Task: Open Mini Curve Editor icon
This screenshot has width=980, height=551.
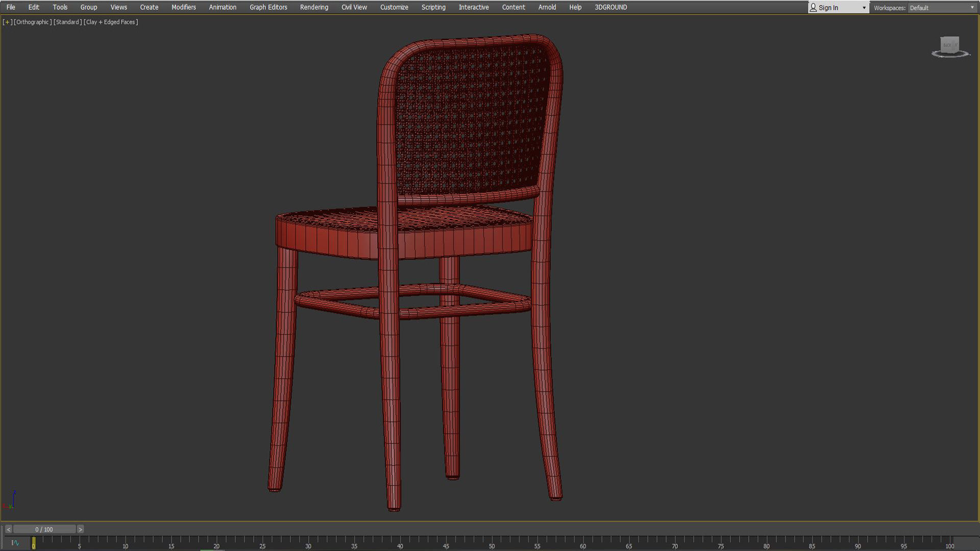Action: (x=15, y=543)
